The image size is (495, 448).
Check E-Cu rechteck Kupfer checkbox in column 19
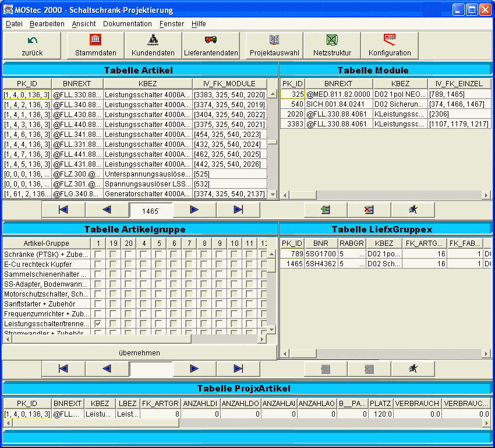(x=113, y=264)
